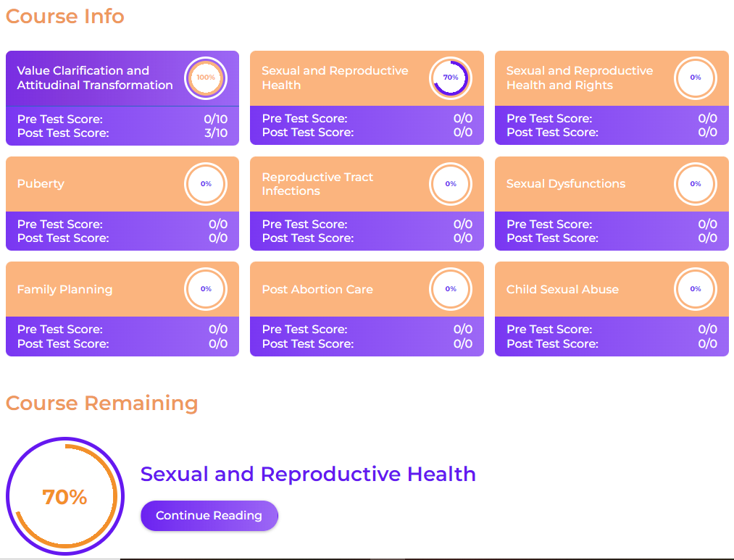
Task: Click the Sexual Dysfunctions progress circle
Action: pos(695,184)
